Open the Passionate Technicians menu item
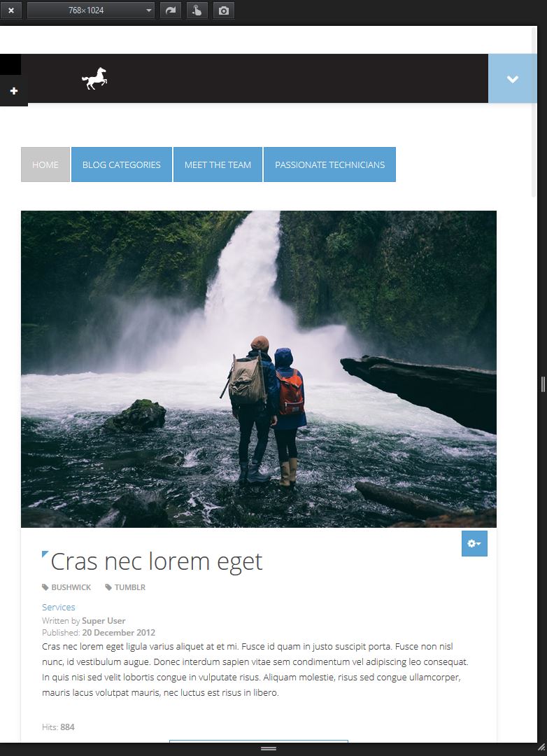The image size is (547, 756). point(329,164)
